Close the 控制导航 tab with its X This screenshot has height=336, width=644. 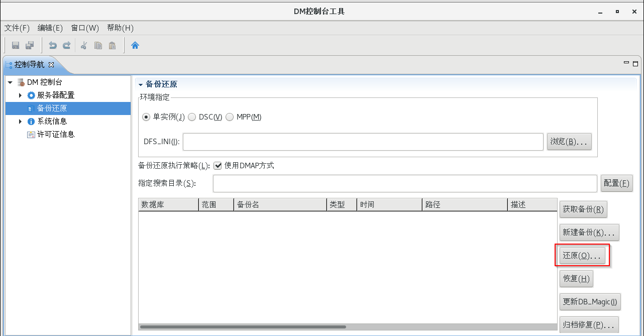(x=51, y=65)
